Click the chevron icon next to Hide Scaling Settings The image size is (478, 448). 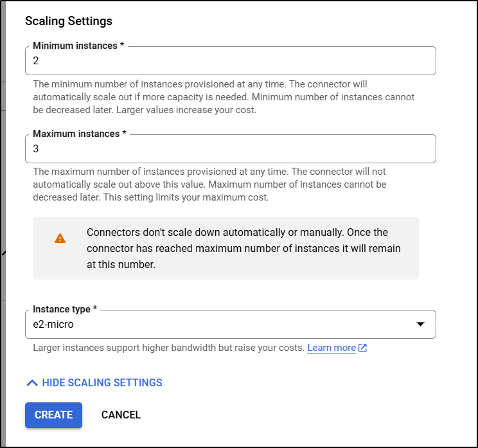pyautogui.click(x=32, y=382)
